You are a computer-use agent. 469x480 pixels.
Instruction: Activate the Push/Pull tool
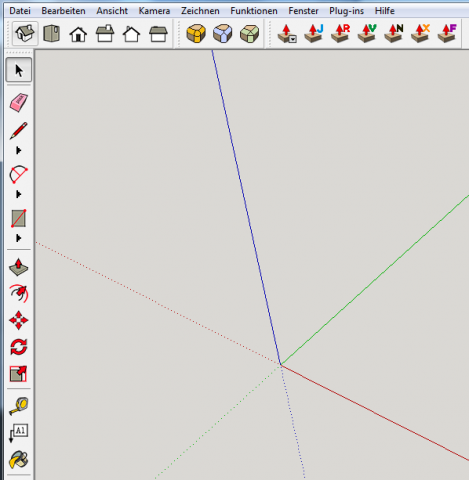pyautogui.click(x=19, y=267)
